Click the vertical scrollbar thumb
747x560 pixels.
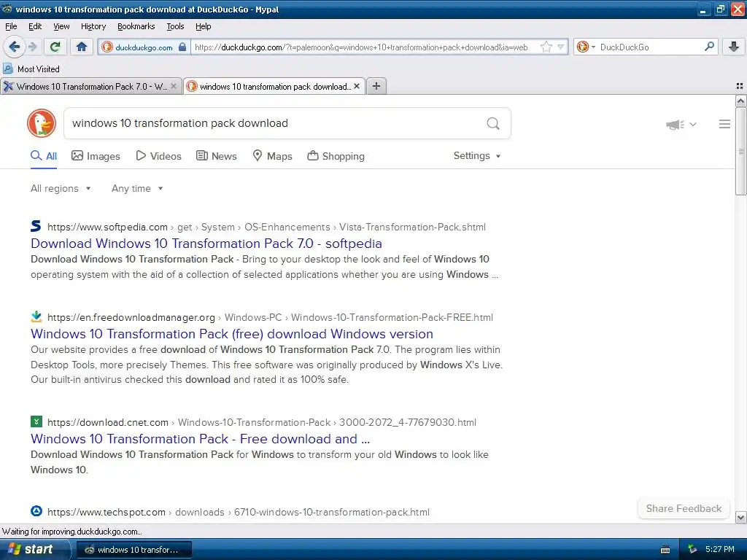pyautogui.click(x=741, y=151)
